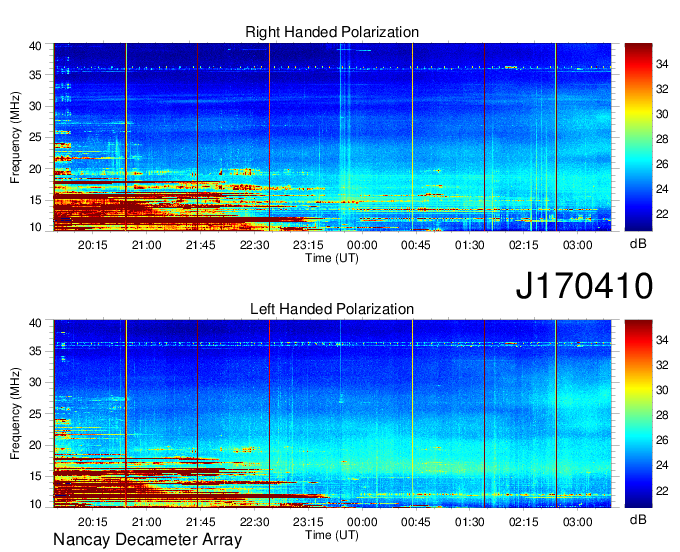Viewport: 680px width, 552px height.
Task: Click the Right Handed plot's color scale bar
Action: tap(638, 137)
